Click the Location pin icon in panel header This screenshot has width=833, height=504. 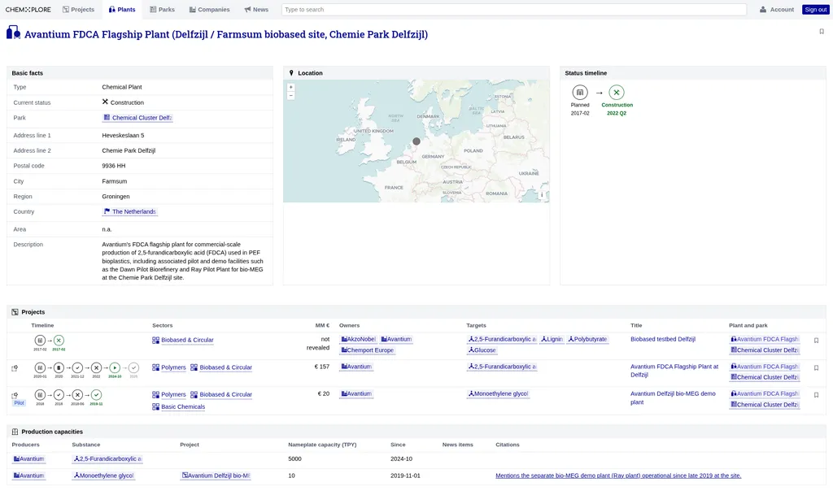[291, 73]
